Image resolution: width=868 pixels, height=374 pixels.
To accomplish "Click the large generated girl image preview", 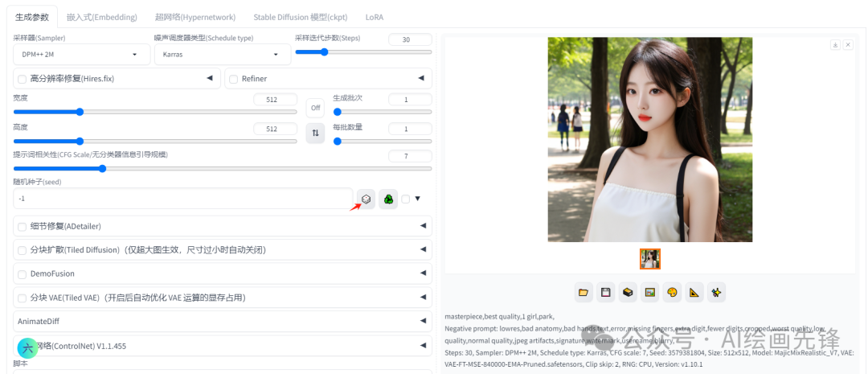I will 650,140.
